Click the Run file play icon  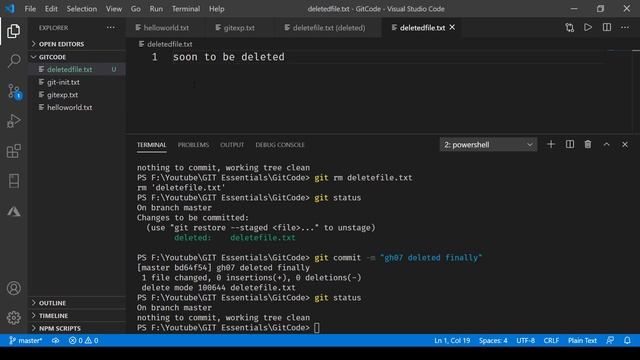click(x=588, y=27)
